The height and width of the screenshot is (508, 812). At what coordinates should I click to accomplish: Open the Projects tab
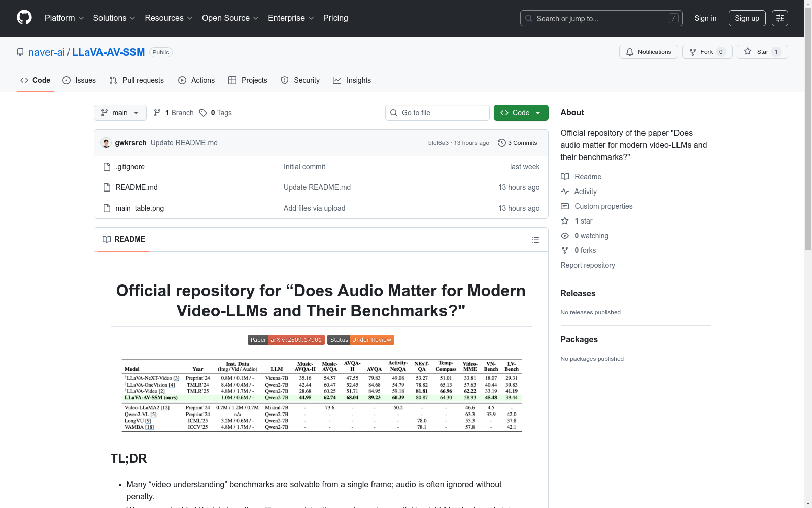tap(248, 80)
